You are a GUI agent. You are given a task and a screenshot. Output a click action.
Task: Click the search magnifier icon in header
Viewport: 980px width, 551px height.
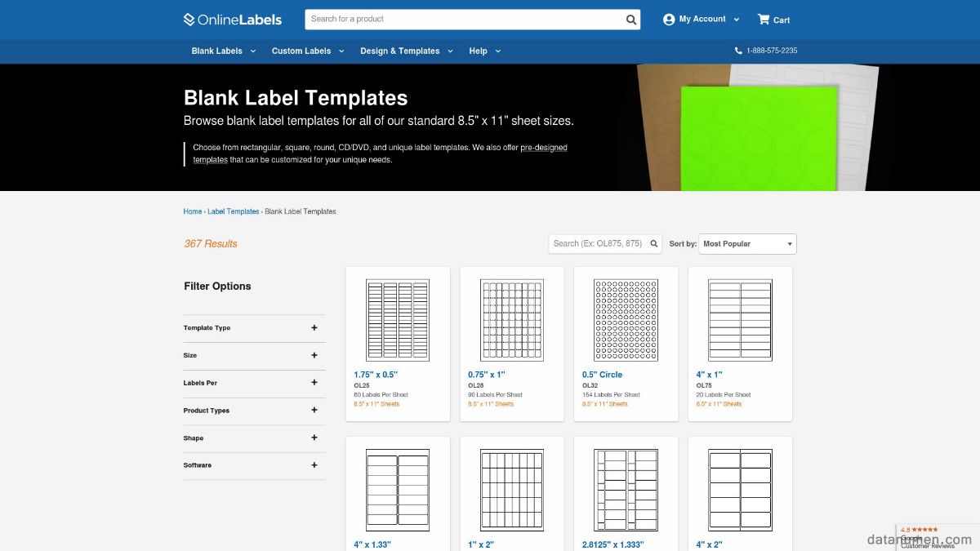pos(631,20)
